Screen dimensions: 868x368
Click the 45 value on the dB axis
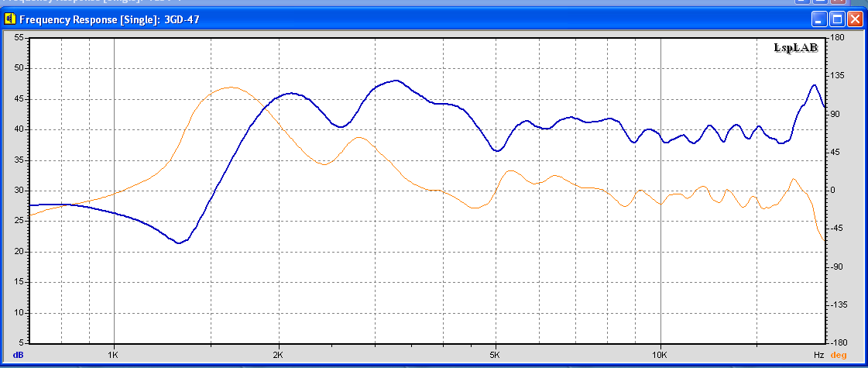tap(19, 99)
